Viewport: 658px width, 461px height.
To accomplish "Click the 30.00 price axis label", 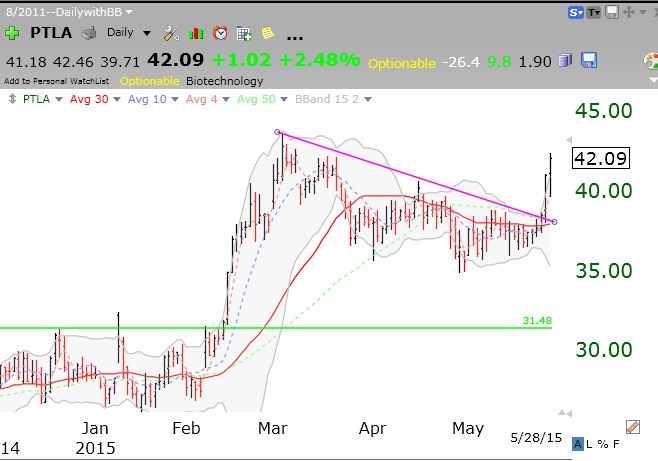I will (603, 350).
